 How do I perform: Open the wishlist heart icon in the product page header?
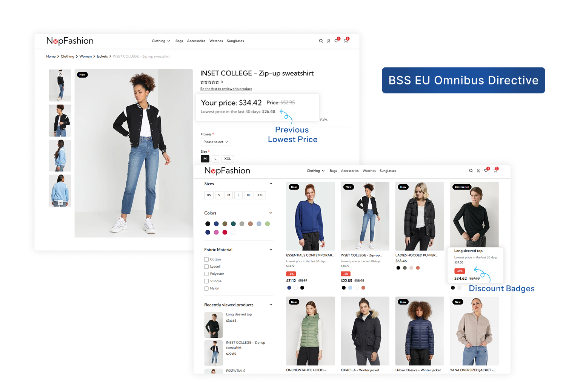tap(337, 40)
